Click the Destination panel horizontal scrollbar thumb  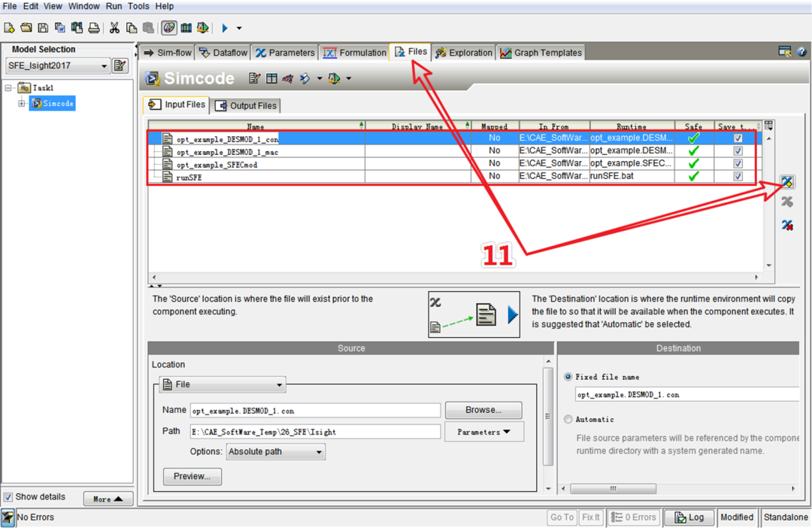point(614,489)
